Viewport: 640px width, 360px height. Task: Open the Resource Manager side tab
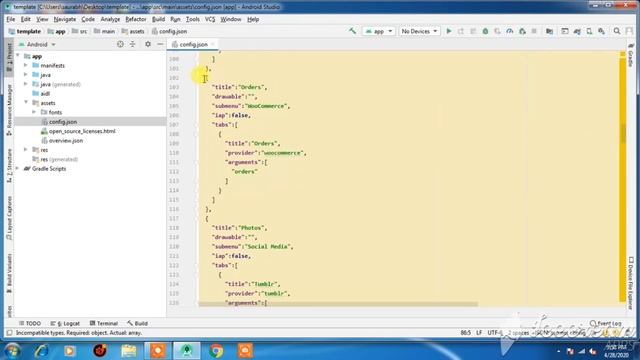tap(9, 110)
